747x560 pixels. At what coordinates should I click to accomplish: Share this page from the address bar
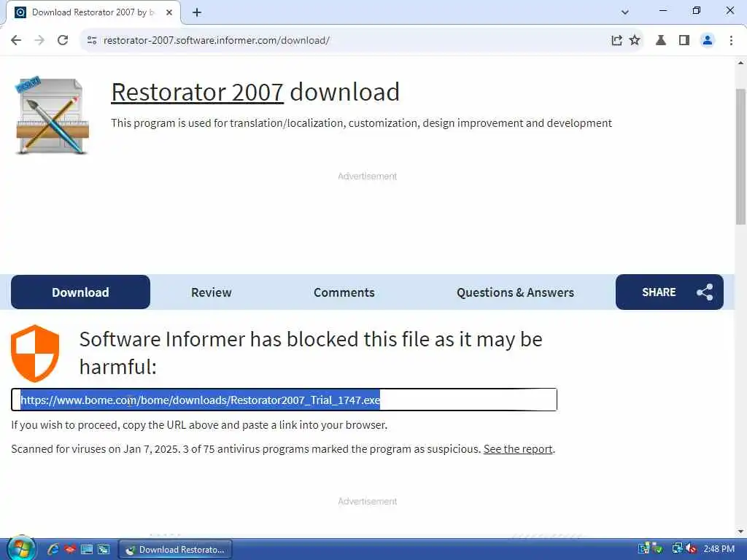pos(616,41)
